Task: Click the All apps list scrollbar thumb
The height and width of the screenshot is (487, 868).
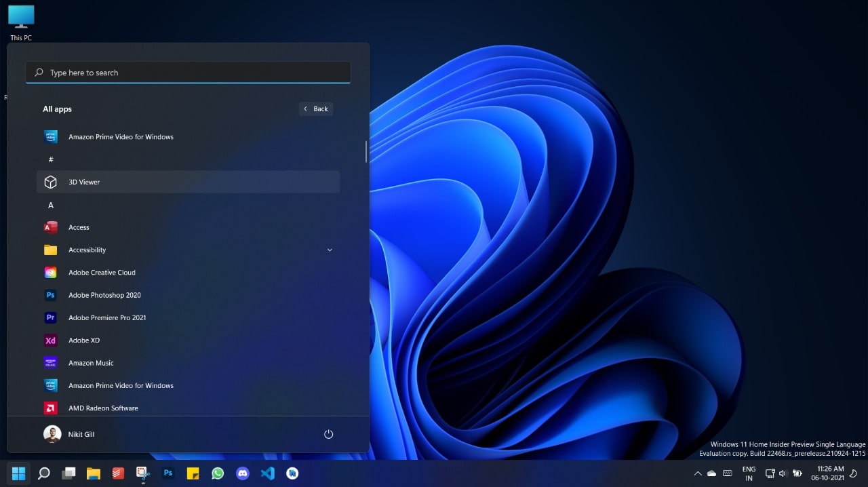Action: [366, 151]
